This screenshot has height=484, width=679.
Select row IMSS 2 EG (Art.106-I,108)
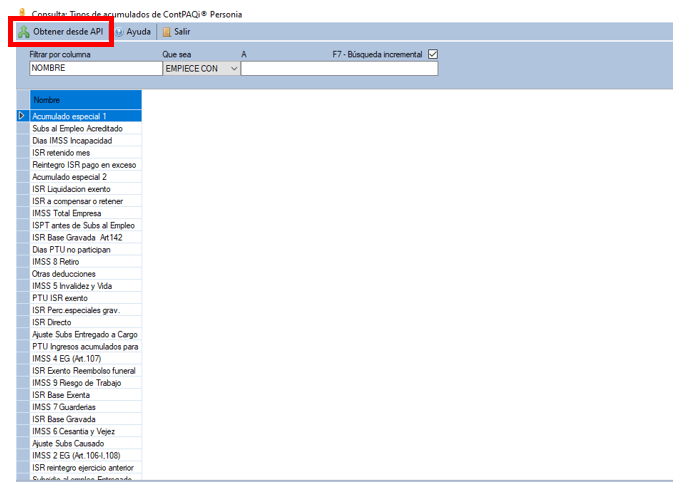(x=86, y=455)
